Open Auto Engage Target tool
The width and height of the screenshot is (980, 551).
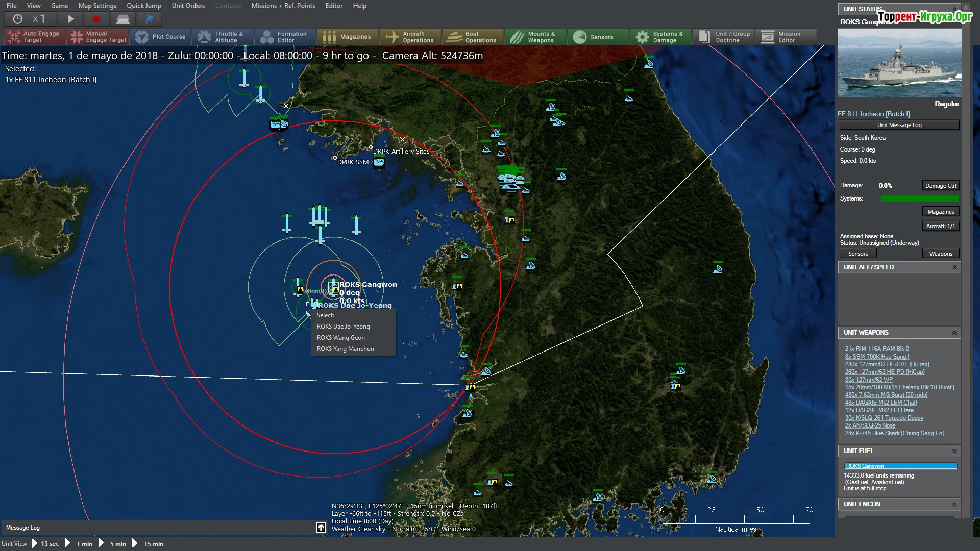click(34, 37)
